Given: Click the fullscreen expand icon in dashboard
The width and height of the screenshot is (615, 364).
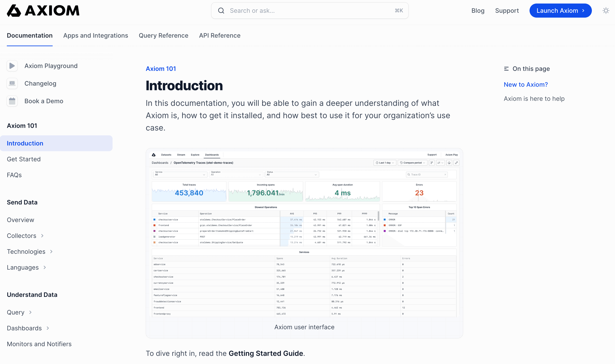Looking at the screenshot, I should coord(456,163).
